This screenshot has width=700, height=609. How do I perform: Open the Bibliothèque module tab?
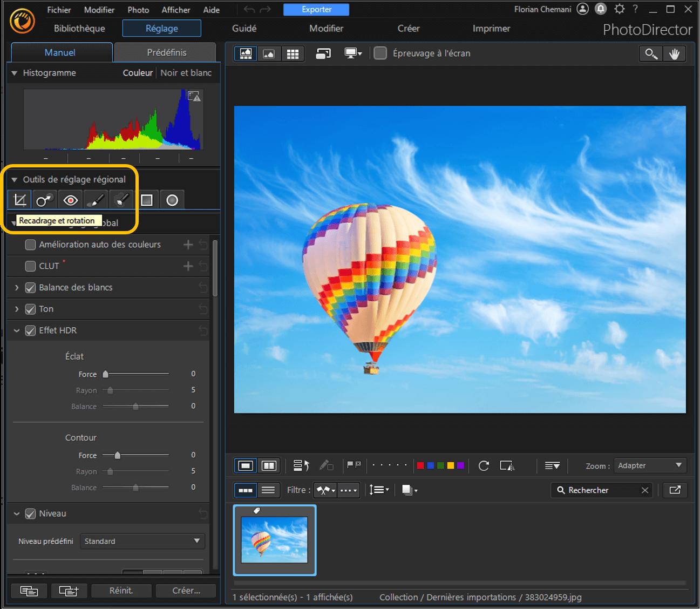[x=79, y=29]
